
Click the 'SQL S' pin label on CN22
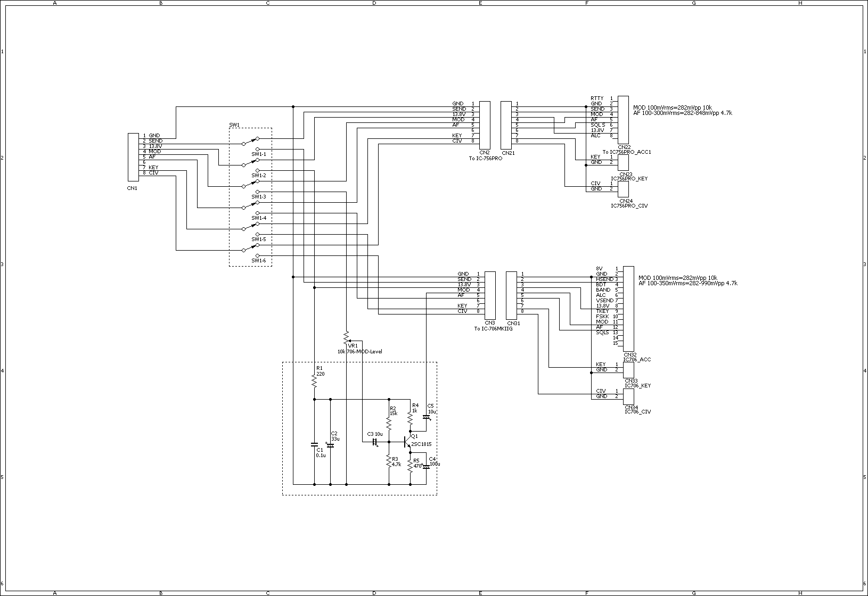[x=598, y=125]
